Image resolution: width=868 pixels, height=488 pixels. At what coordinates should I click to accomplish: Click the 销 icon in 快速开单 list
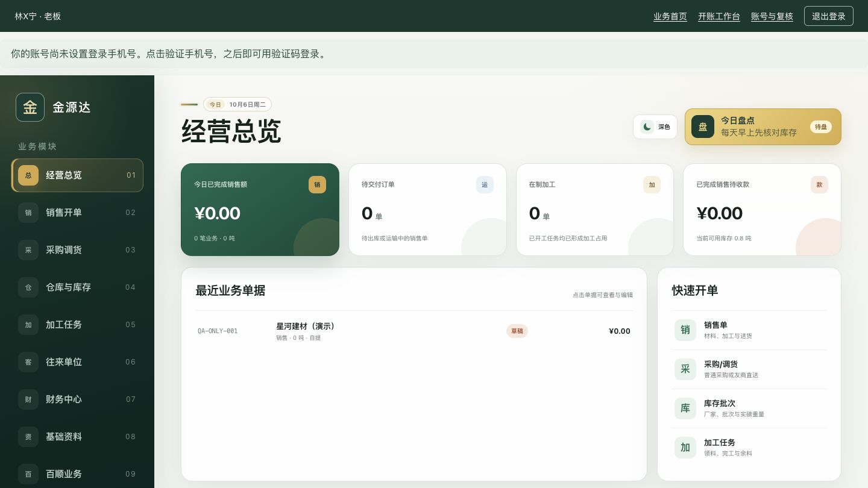coord(685,330)
